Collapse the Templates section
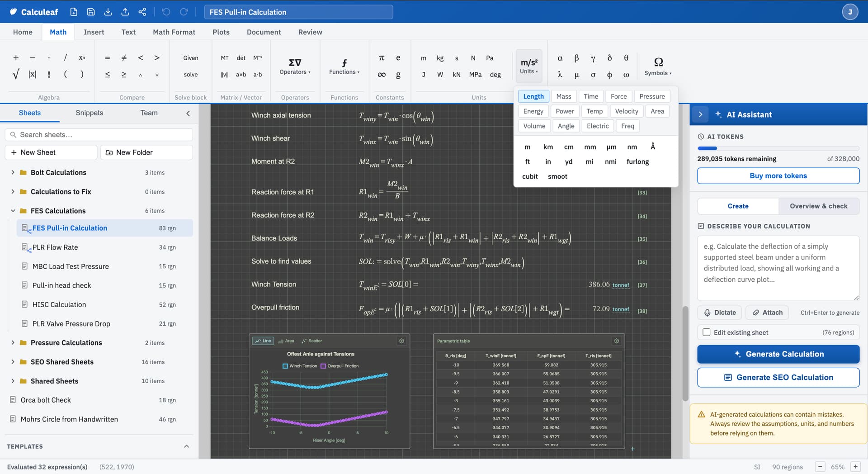This screenshot has height=474, width=868. (x=186, y=446)
